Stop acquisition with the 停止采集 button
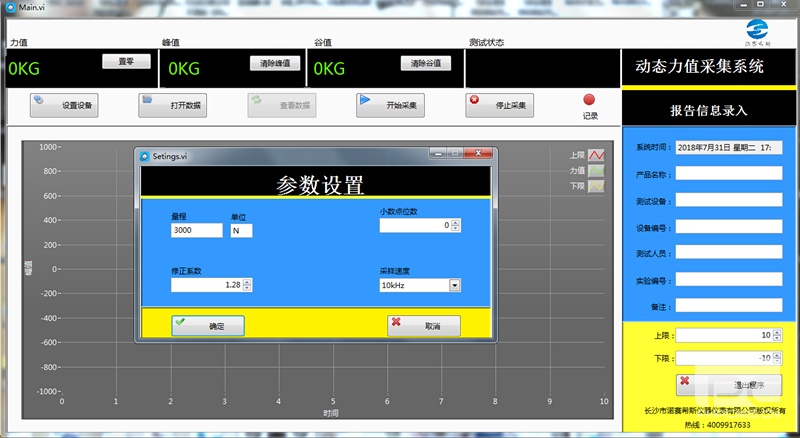Image resolution: width=800 pixels, height=438 pixels. [x=500, y=104]
